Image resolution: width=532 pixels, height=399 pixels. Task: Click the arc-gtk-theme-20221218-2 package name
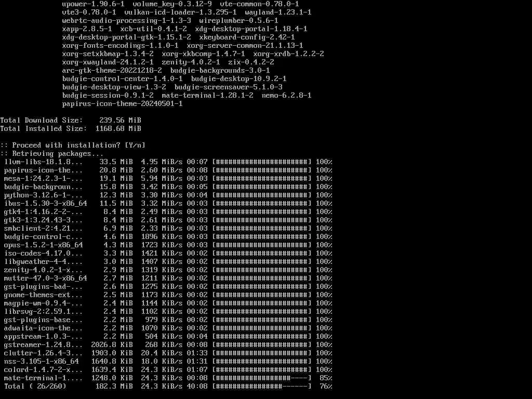tap(112, 71)
